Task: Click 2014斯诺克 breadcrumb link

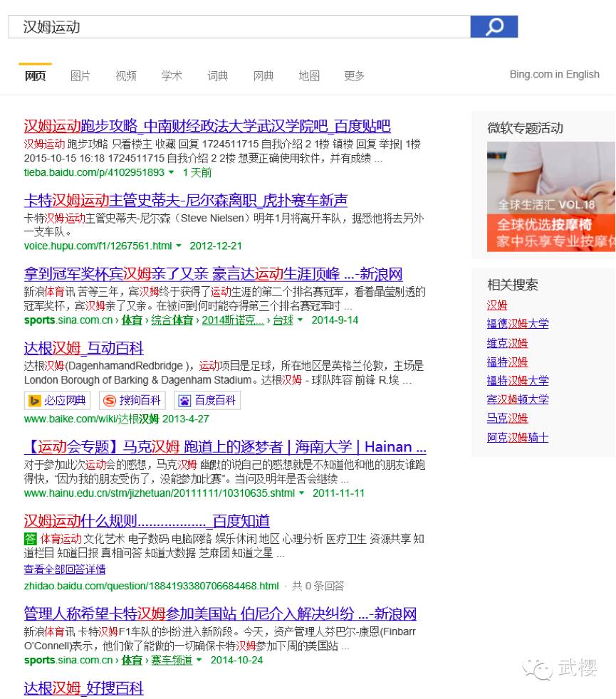Action: coord(233,320)
